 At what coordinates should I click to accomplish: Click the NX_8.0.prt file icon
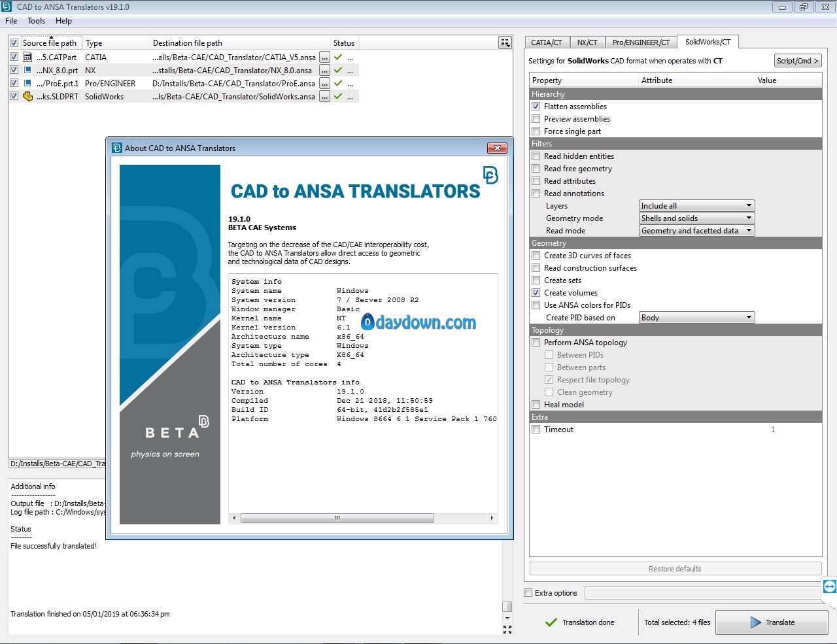[x=27, y=70]
